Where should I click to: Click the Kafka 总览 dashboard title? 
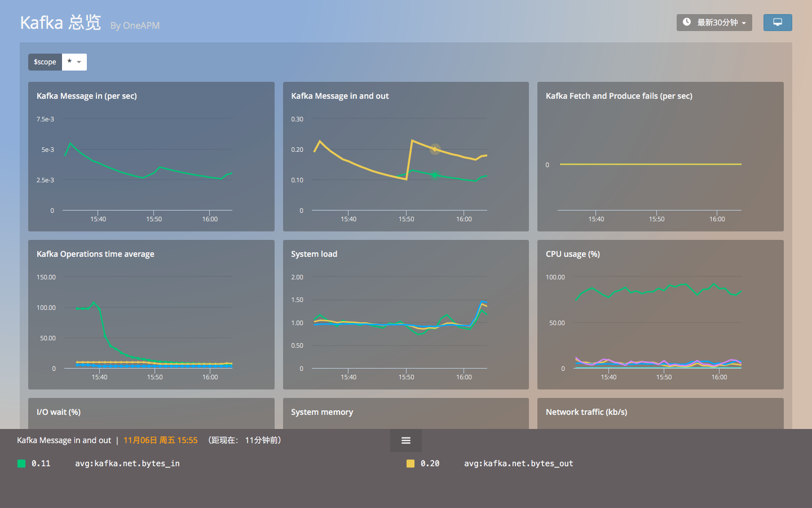60,23
